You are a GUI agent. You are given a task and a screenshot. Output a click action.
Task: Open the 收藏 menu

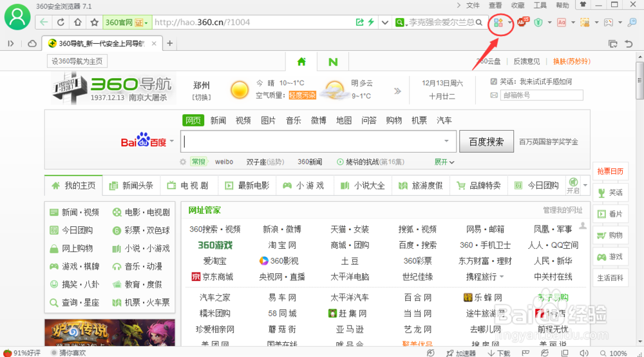point(518,5)
